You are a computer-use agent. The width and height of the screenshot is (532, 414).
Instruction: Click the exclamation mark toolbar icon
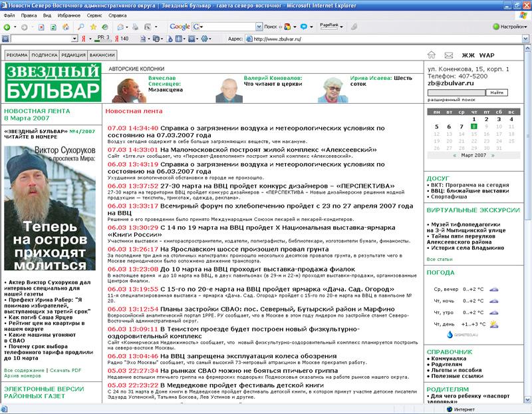pyautogui.click(x=179, y=39)
